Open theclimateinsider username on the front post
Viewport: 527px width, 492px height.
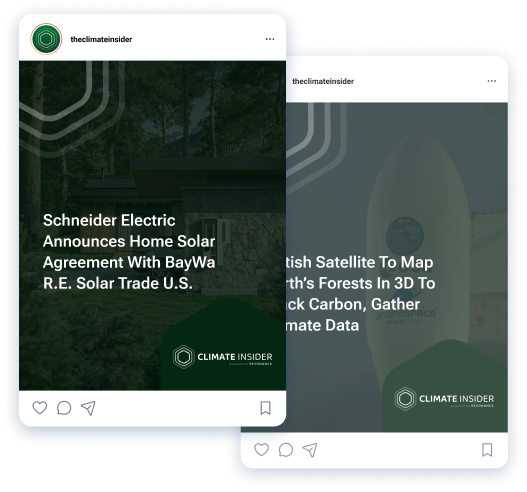[x=101, y=39]
